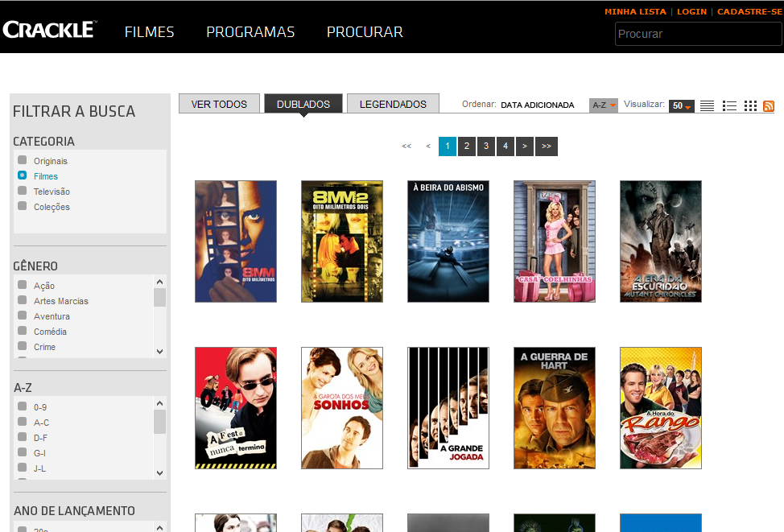Select the DUBLADOS tab
784x532 pixels.
pyautogui.click(x=303, y=104)
